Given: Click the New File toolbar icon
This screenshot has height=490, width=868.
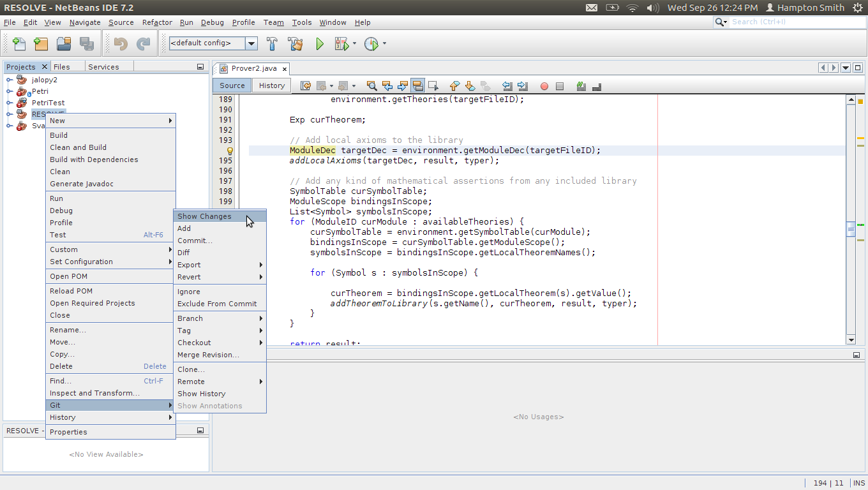Looking at the screenshot, I should (x=19, y=44).
